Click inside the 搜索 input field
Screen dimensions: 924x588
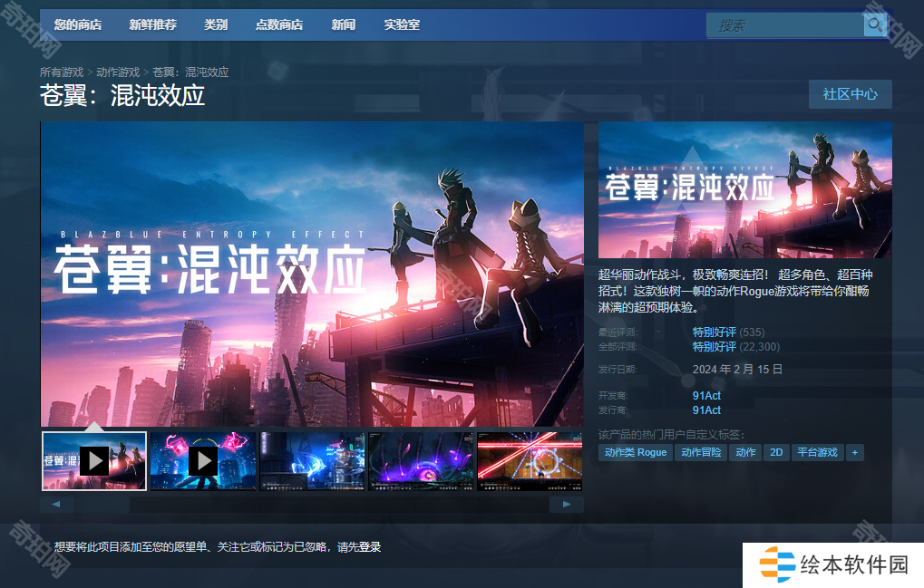784,25
